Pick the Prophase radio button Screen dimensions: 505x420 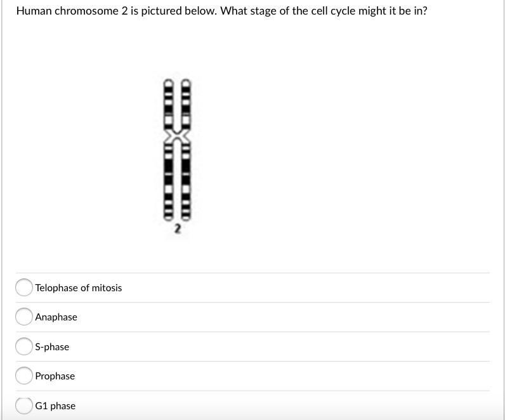point(24,376)
